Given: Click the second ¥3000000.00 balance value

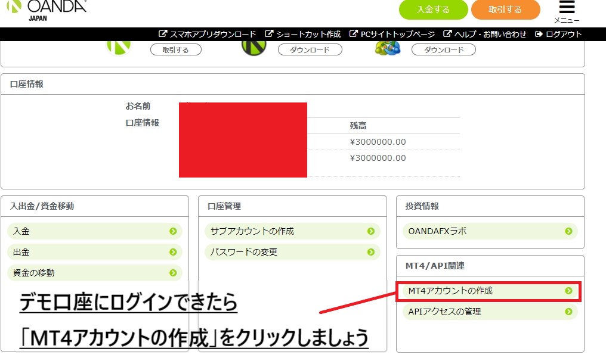Looking at the screenshot, I should pyautogui.click(x=378, y=158).
